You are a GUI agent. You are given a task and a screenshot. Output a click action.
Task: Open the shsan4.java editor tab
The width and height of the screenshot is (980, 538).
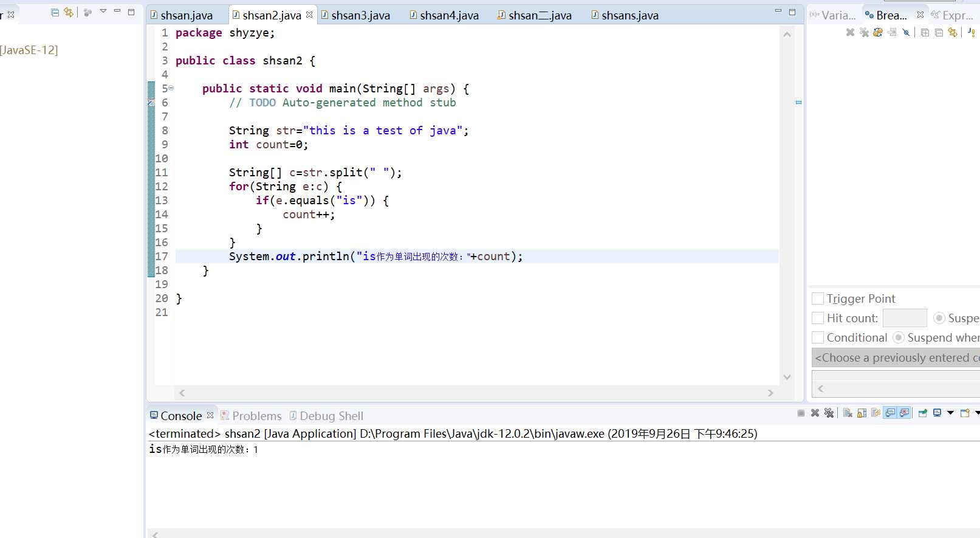(x=444, y=15)
